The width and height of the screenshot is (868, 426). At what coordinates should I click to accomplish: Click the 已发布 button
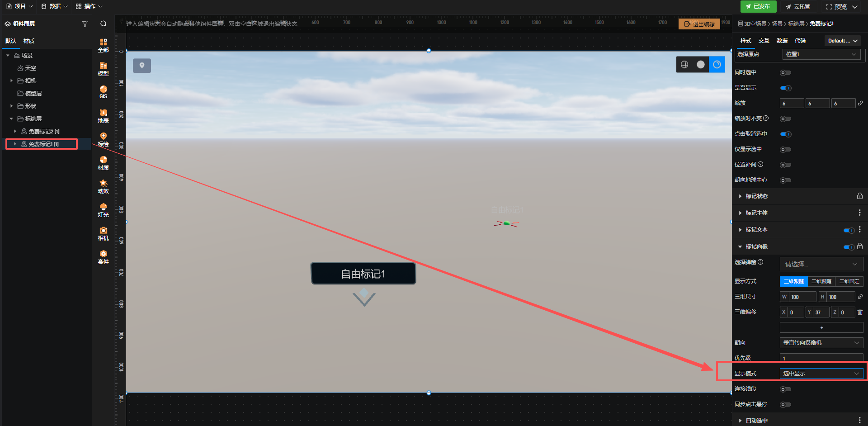pyautogui.click(x=758, y=6)
